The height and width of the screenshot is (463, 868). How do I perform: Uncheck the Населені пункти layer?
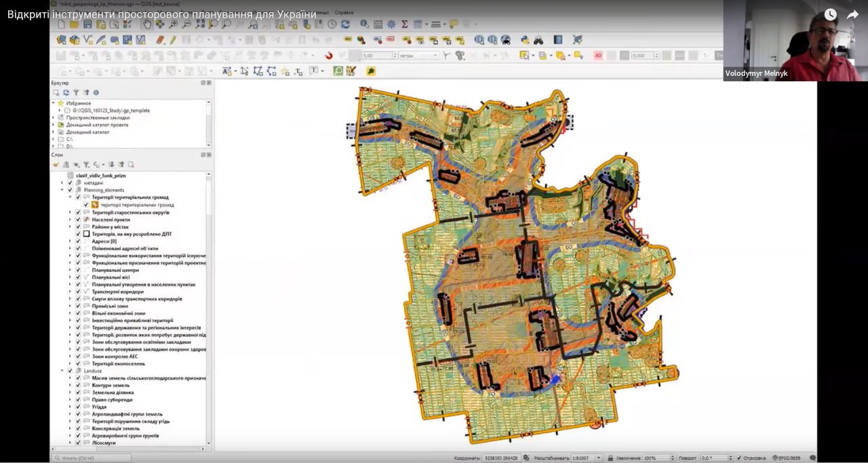pos(78,220)
